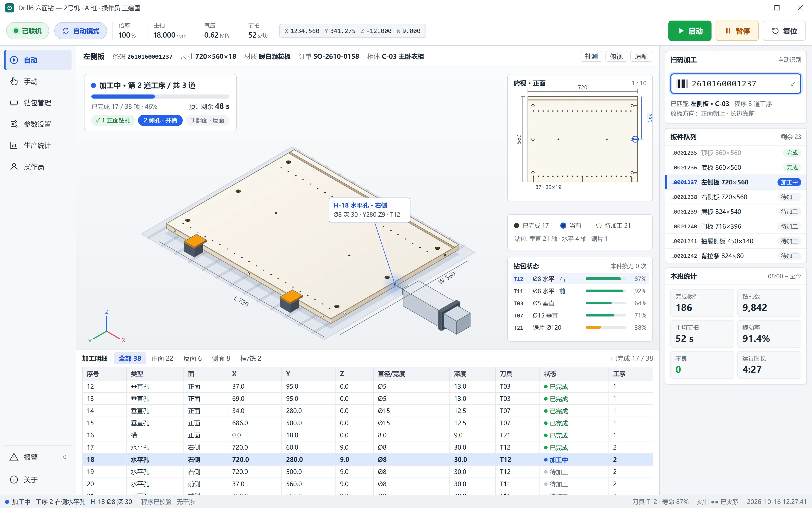Select step 1 正面钻孔 chip
This screenshot has width=812, height=508.
[113, 120]
